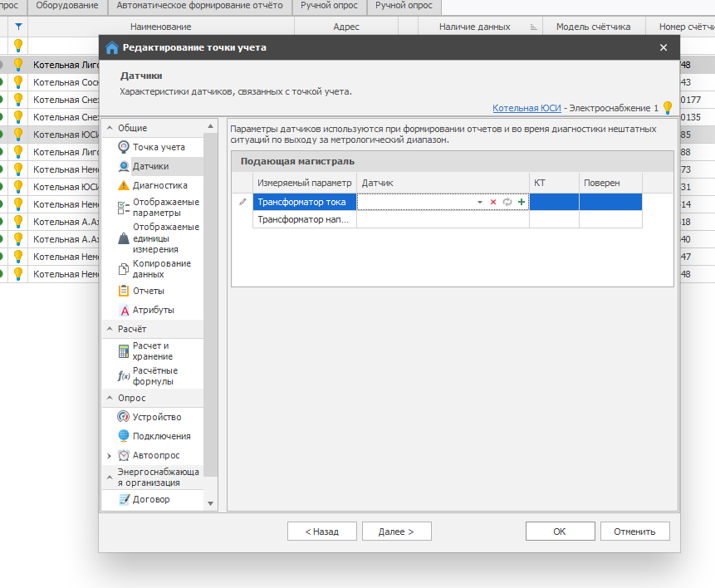
Task: Click Датчик column header
Action: (x=443, y=183)
